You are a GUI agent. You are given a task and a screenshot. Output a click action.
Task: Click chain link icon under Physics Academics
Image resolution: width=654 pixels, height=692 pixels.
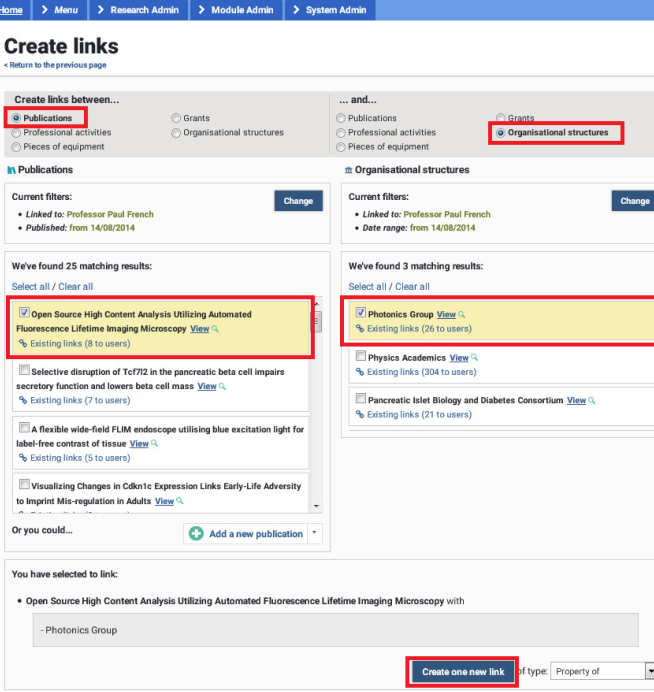[360, 372]
